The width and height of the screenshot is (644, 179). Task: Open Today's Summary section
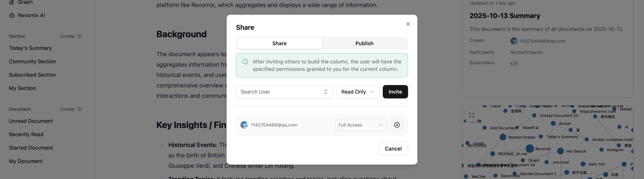point(30,48)
